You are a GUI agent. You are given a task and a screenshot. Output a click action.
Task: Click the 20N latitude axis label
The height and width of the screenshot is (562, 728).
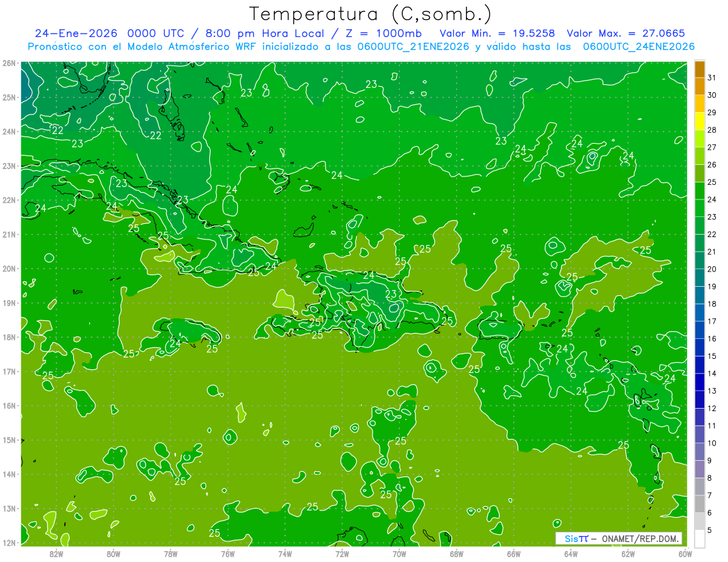[8, 269]
